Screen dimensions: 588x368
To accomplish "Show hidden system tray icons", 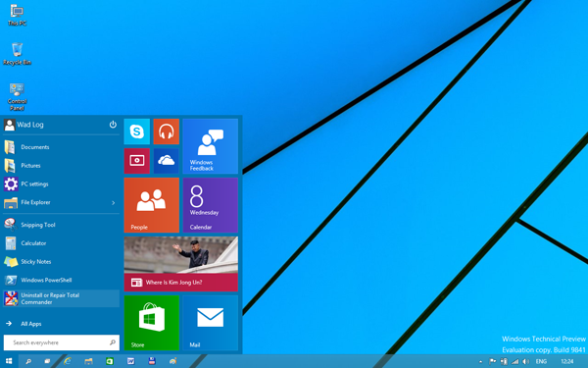I will pos(481,361).
